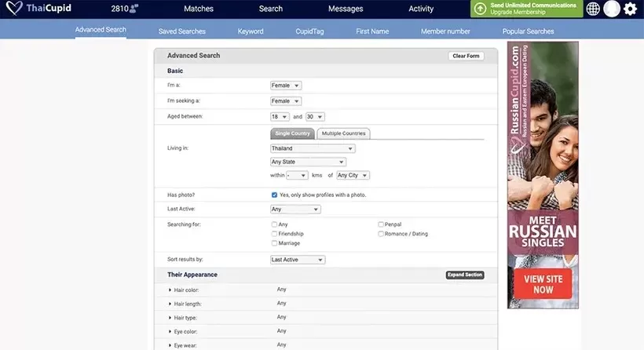Check the Any searching-for checkbox
The width and height of the screenshot is (644, 350).
tap(274, 224)
